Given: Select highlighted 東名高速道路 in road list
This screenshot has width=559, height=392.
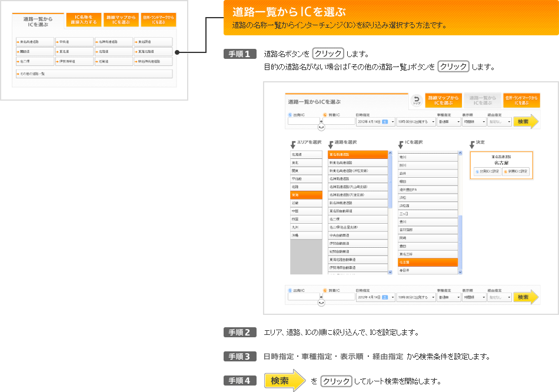Looking at the screenshot, I should click(358, 154).
